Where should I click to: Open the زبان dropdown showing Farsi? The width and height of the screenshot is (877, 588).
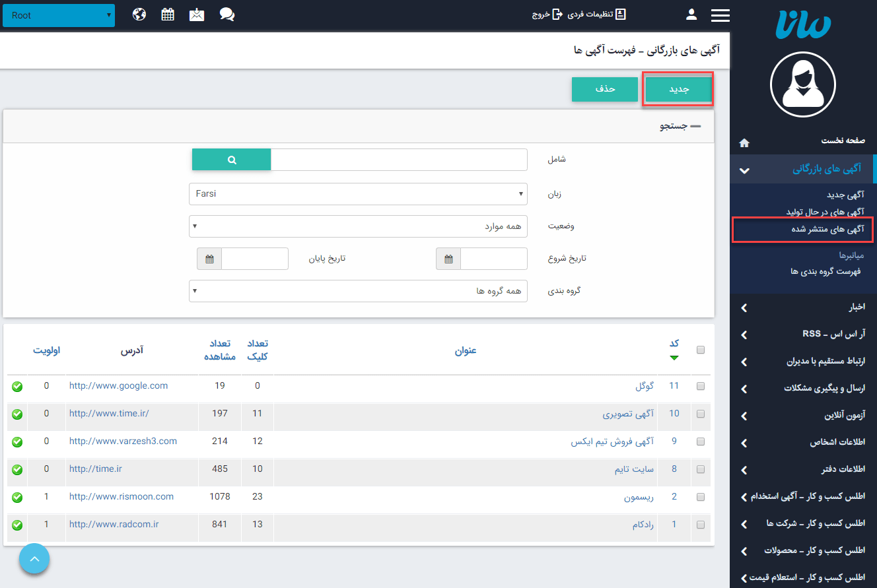(x=358, y=193)
